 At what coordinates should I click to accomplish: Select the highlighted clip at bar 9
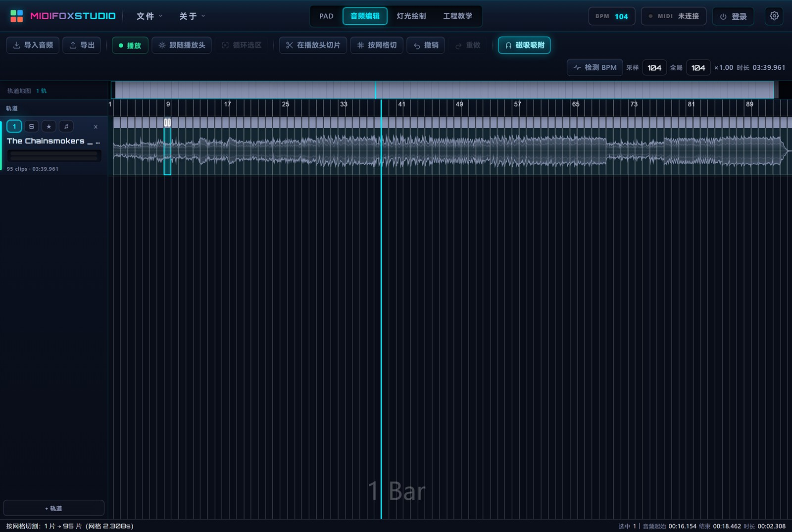[167, 146]
